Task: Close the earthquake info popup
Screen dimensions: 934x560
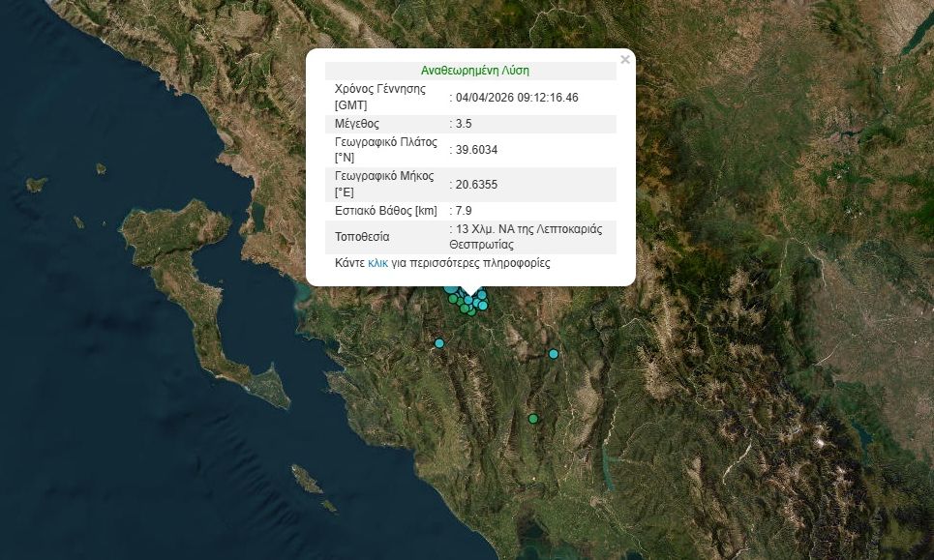Action: tap(624, 60)
